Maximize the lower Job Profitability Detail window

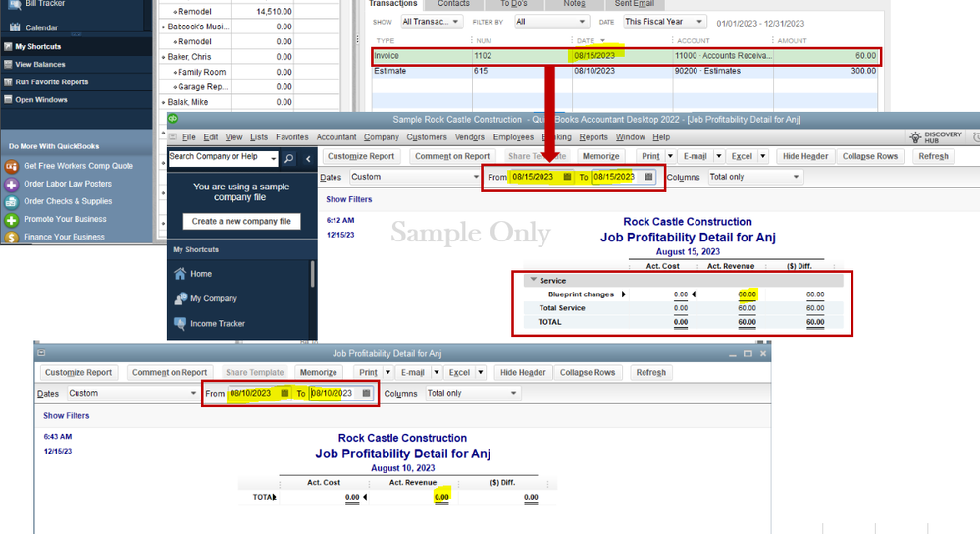[x=748, y=354]
